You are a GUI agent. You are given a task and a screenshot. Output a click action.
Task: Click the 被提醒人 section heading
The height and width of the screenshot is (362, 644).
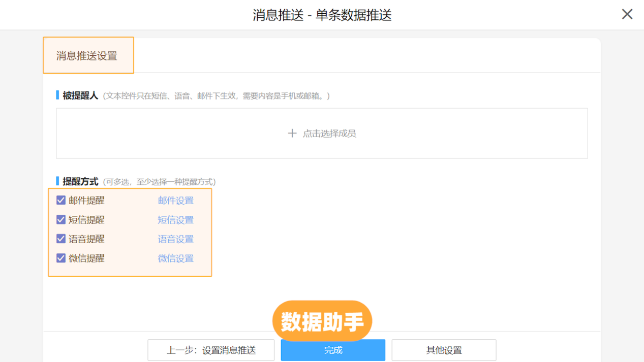(x=80, y=95)
